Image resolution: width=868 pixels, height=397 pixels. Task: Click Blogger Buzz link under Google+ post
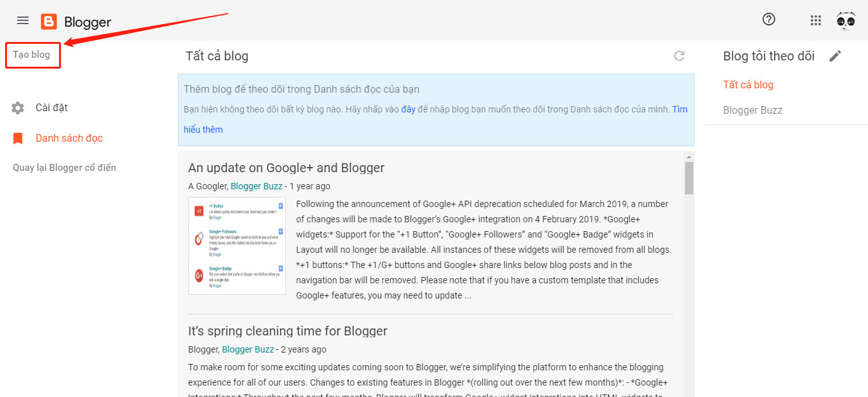(257, 187)
